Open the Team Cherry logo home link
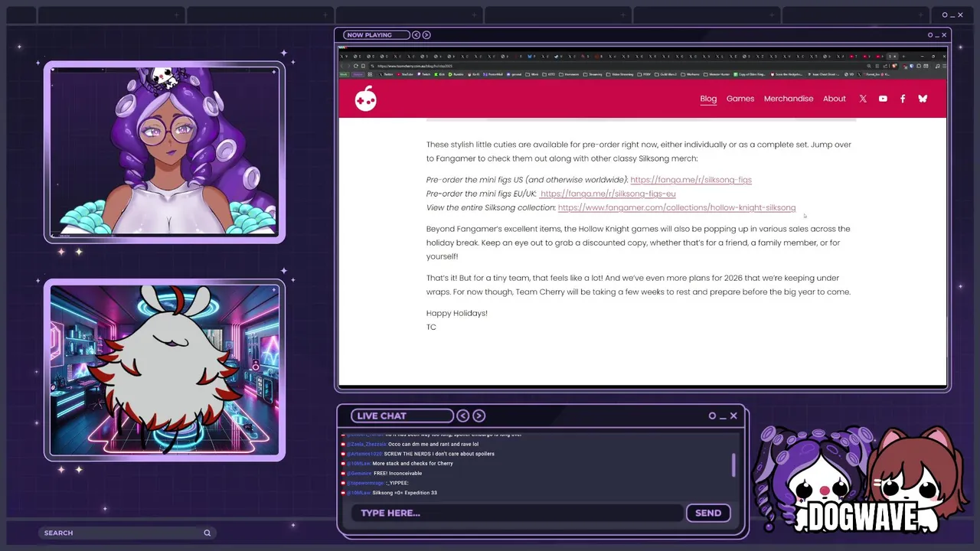Viewport: 980px width, 551px height. pos(366,99)
